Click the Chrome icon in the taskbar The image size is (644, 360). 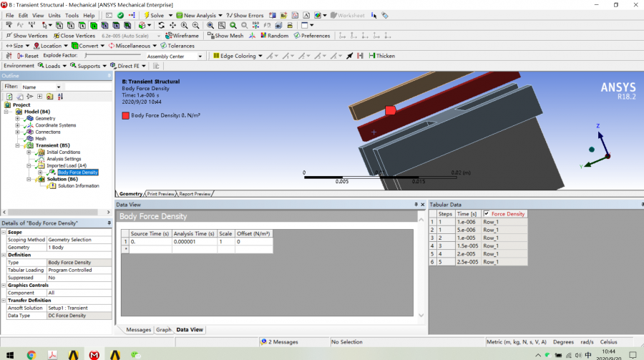(x=31, y=354)
